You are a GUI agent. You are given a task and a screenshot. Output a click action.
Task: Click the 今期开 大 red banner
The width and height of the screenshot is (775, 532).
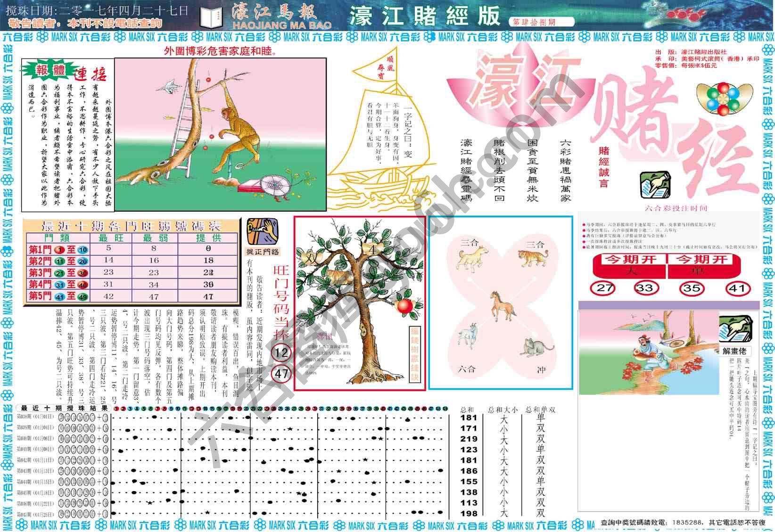(629, 265)
